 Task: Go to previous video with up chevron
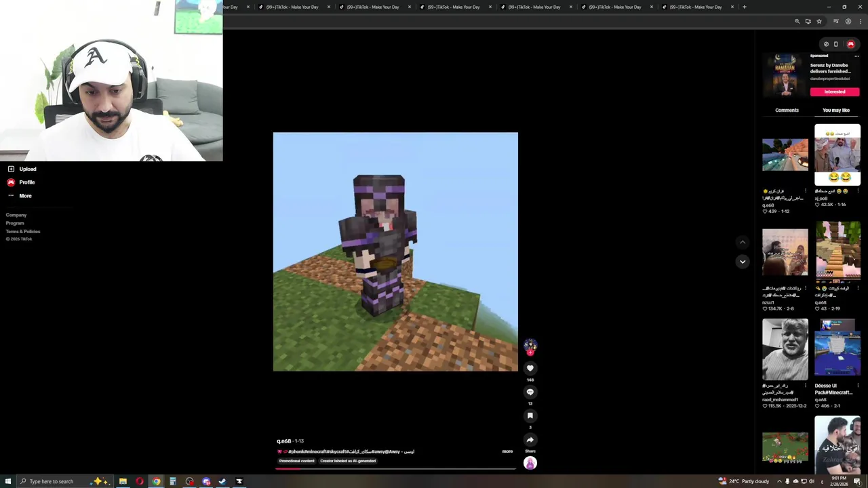743,242
